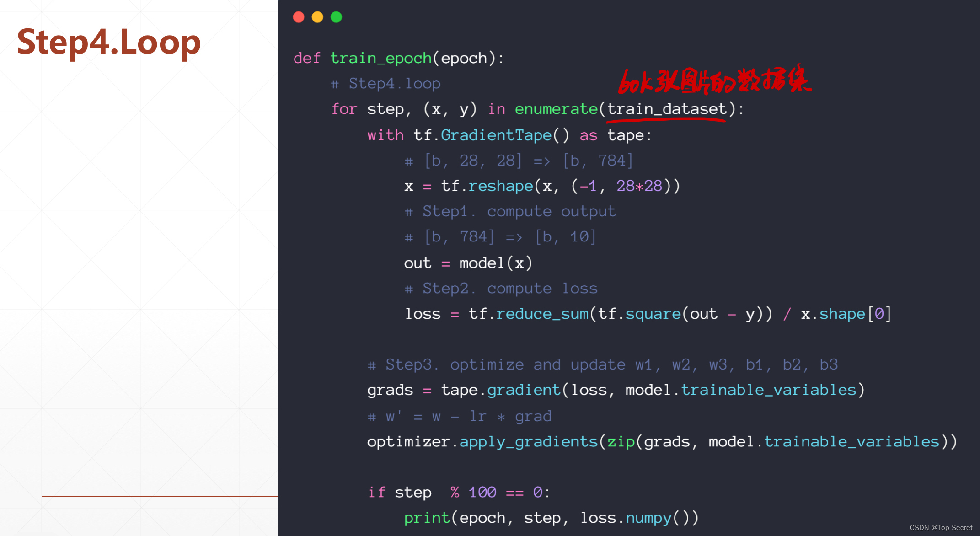Click '28*28' in the reshape call
Viewport: 980px width, 536px height.
pos(639,186)
